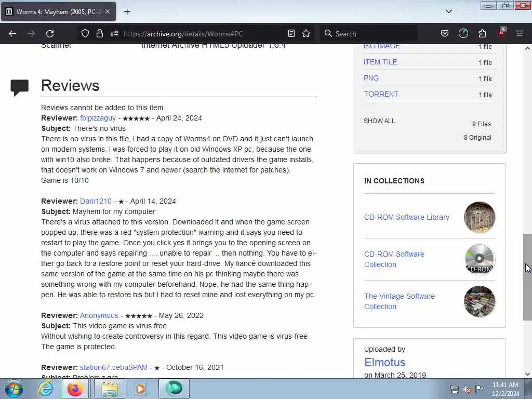The width and height of the screenshot is (532, 399).
Task: Click '9 Files' count text
Action: pyautogui.click(x=482, y=124)
